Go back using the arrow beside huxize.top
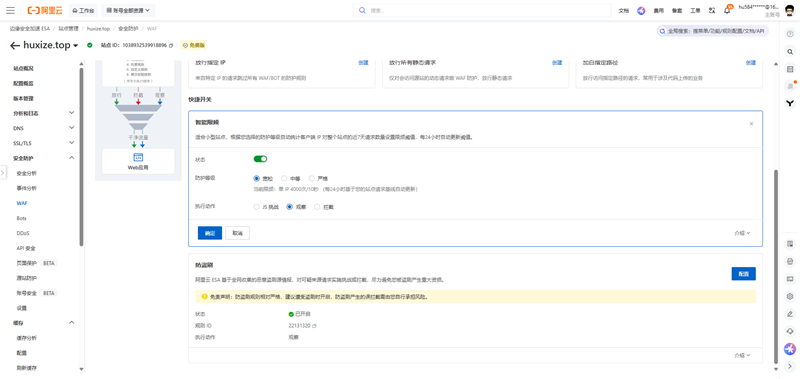 (15, 45)
